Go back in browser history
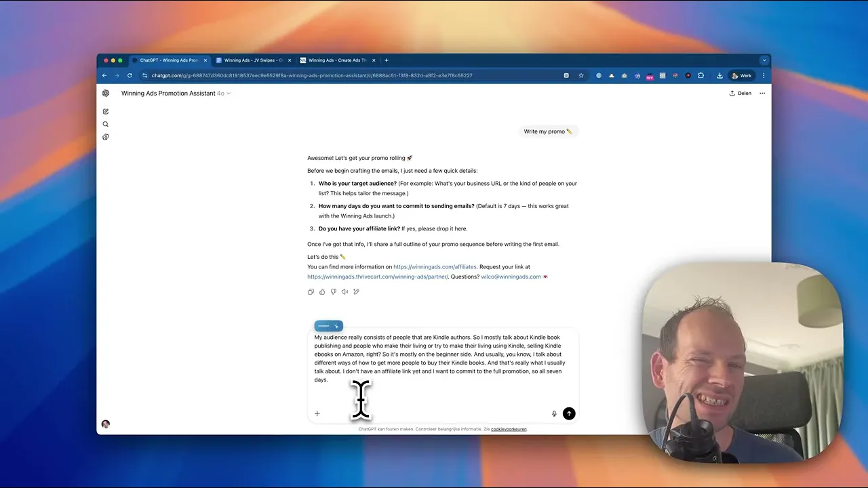 point(104,76)
